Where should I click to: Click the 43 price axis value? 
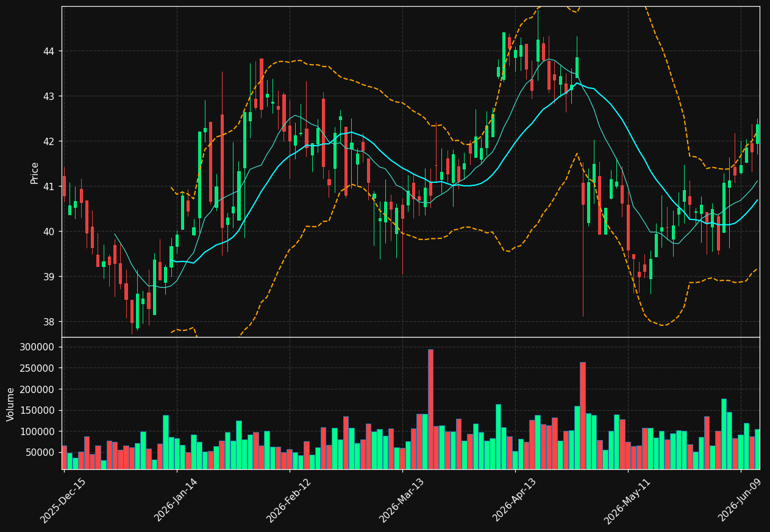(48, 96)
